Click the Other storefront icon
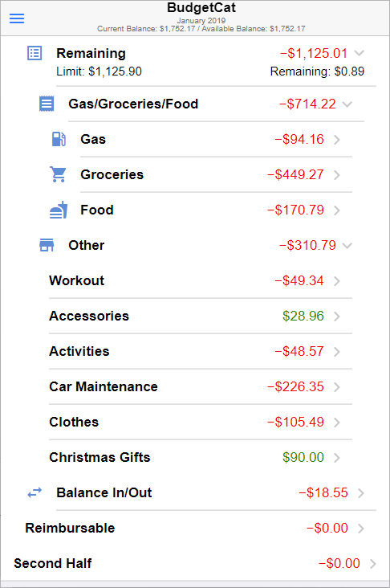Screen dimensions: 390x588 (47, 245)
